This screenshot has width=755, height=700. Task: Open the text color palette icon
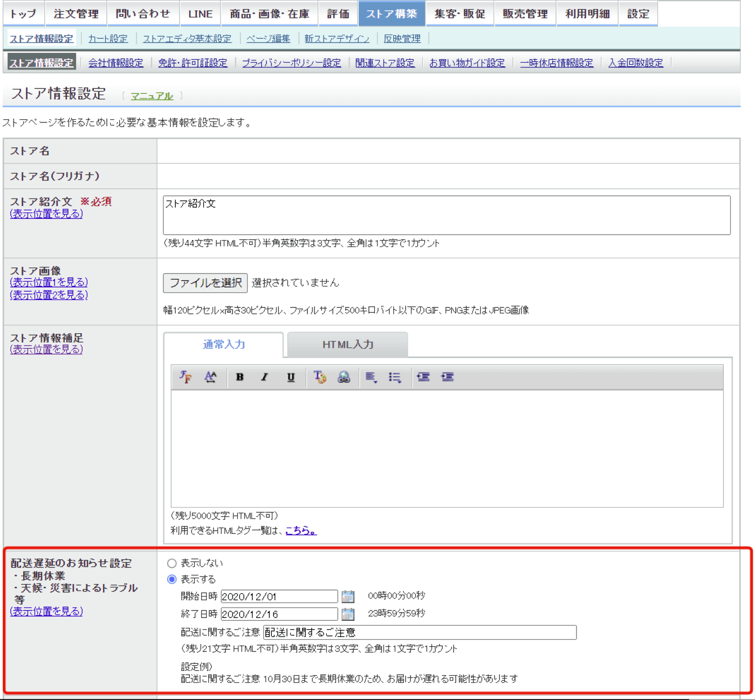320,377
